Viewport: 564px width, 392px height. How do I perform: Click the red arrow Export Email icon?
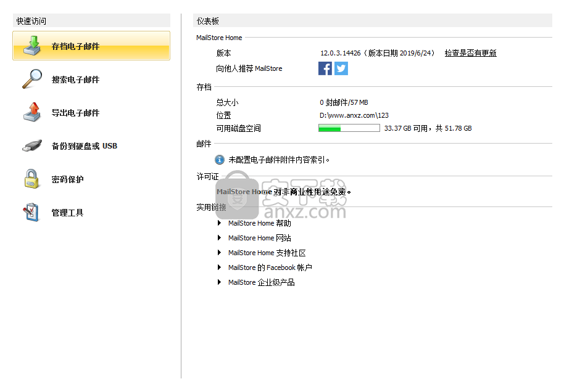pyautogui.click(x=32, y=112)
